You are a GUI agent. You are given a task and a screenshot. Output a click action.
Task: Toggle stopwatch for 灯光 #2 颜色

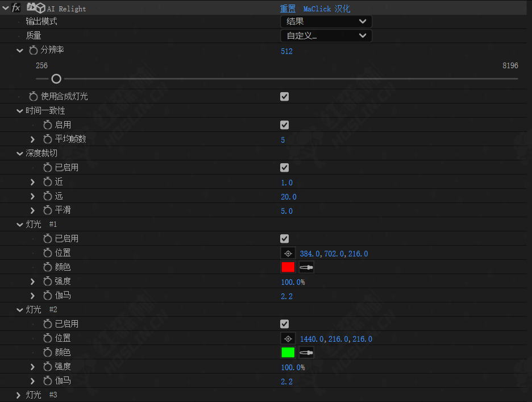coord(48,353)
